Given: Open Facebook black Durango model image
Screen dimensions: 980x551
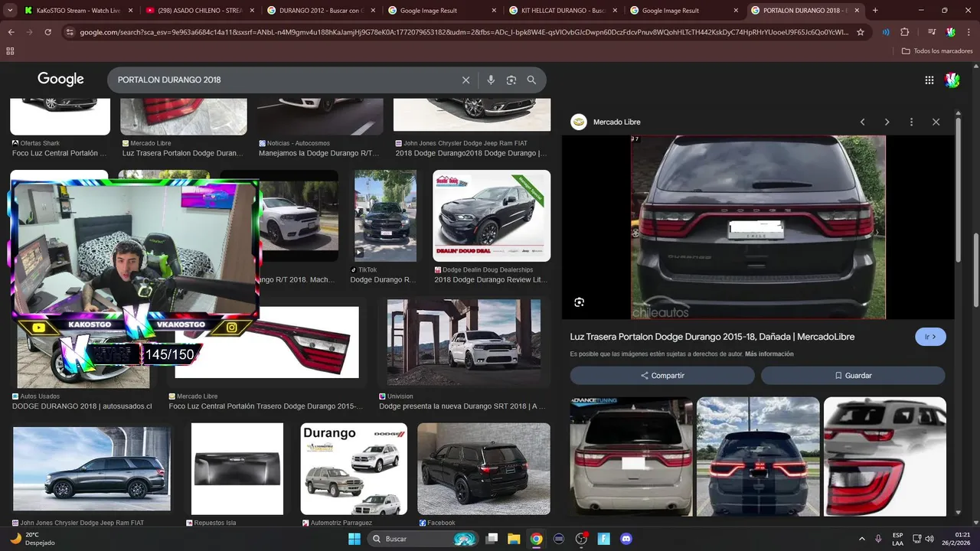Looking at the screenshot, I should [x=484, y=469].
